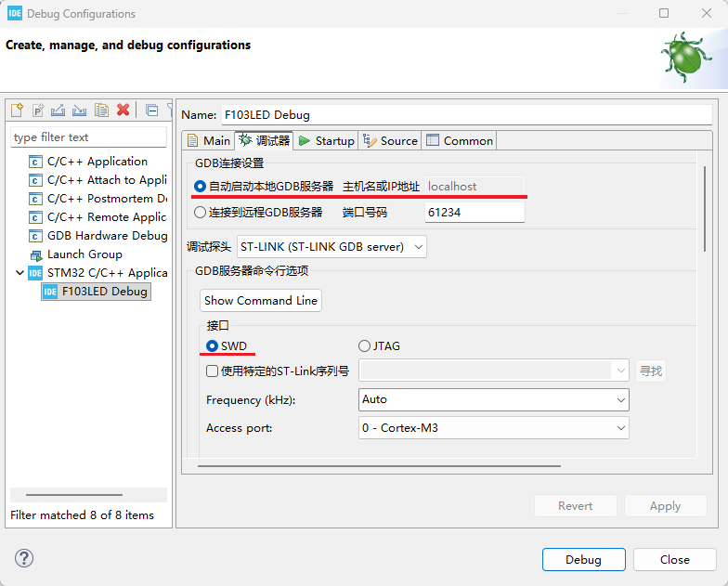This screenshot has width=728, height=586.
Task: Select SWD interface radio button
Action: [227, 346]
